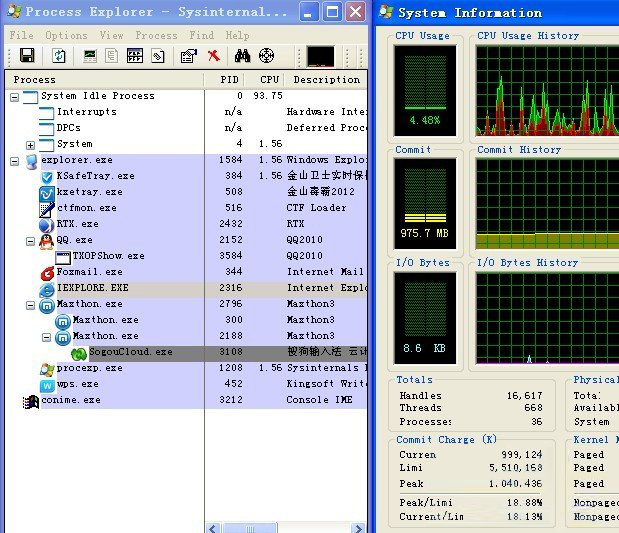
Task: Collapse the explorer.exe process tree
Action: (14, 160)
